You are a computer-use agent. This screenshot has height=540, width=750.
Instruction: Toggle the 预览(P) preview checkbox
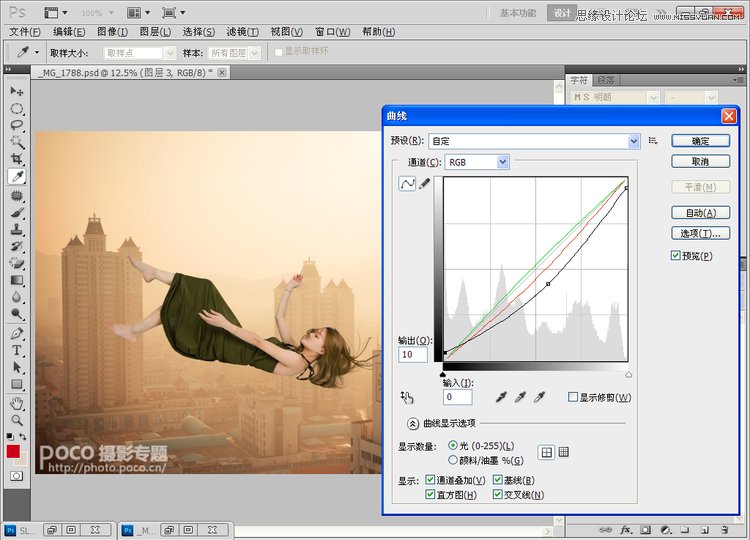[x=675, y=255]
